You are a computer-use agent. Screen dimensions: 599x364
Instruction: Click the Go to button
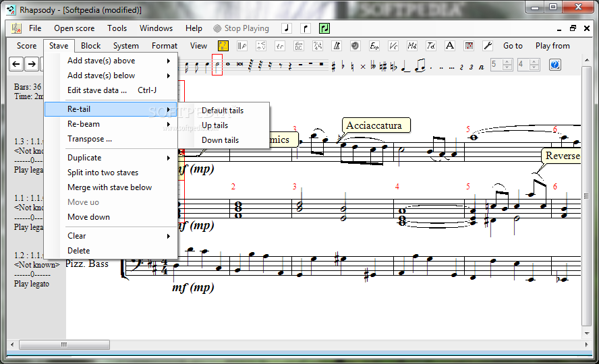[x=513, y=46]
